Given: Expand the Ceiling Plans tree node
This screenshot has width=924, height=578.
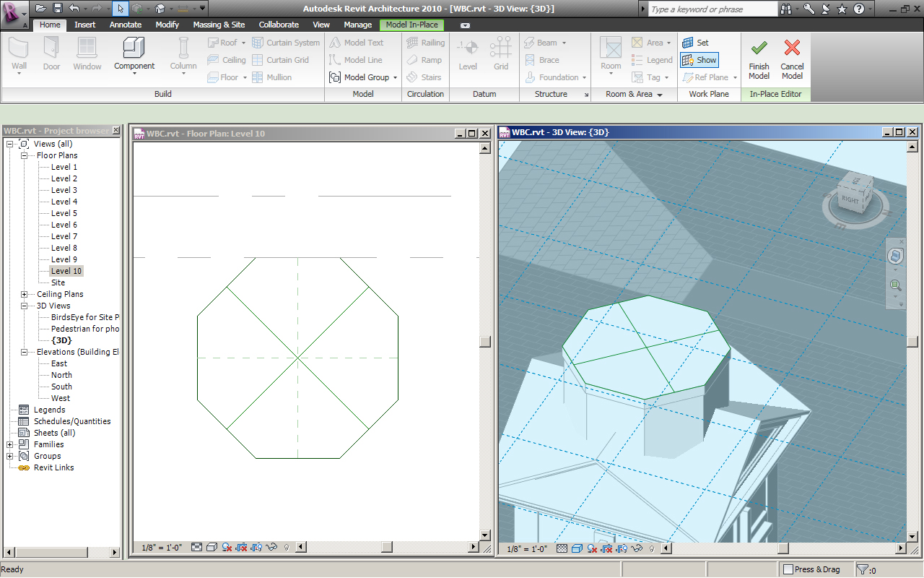Looking at the screenshot, I should tap(24, 294).
